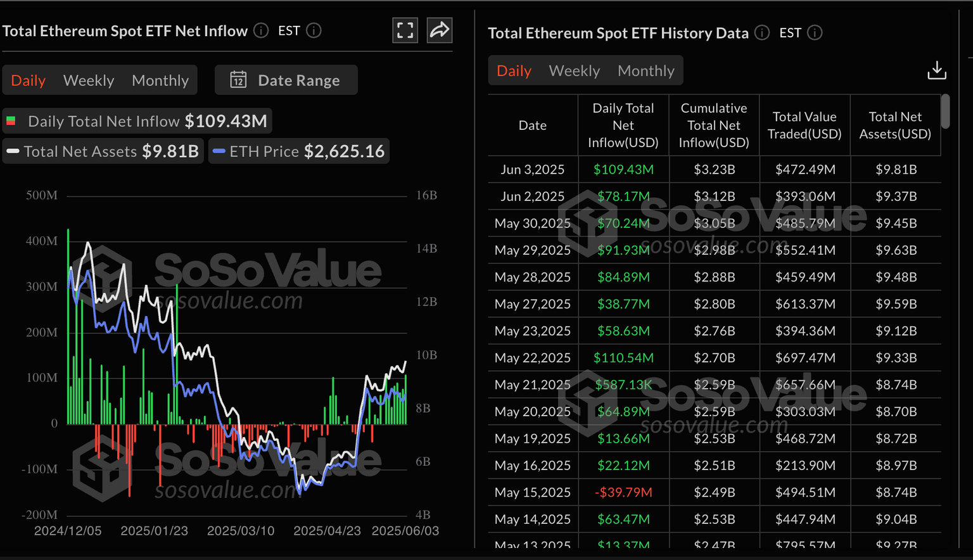The image size is (973, 560).
Task: Click the Jun 3,2025 table row
Action: point(714,170)
